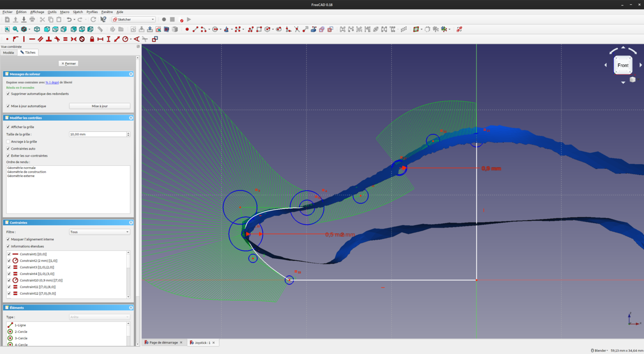Open the Type Arête dropdown
The width and height of the screenshot is (644, 354).
(x=100, y=317)
